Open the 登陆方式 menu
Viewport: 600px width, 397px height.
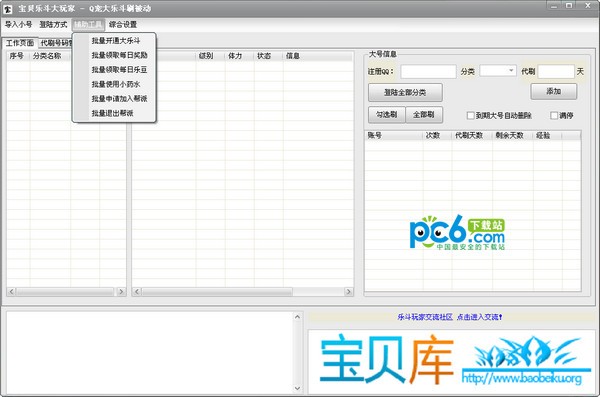pos(53,25)
